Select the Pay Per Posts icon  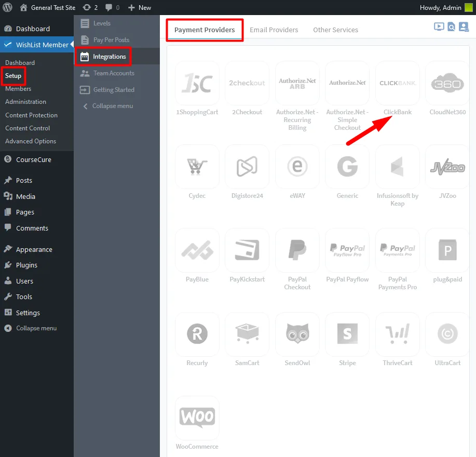pos(84,39)
